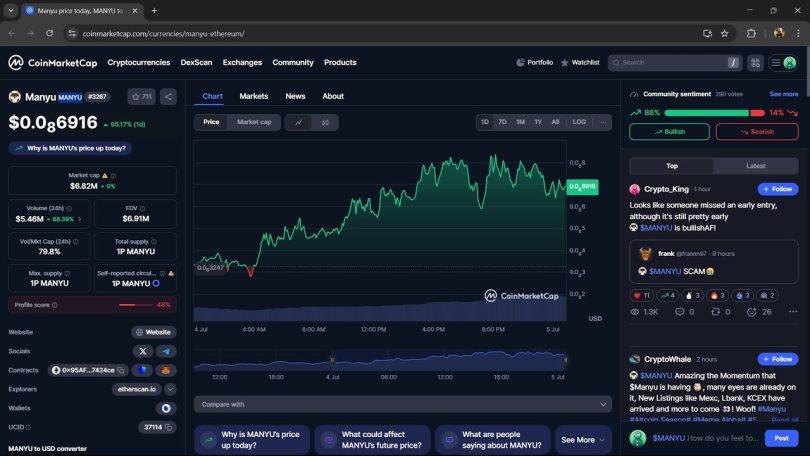
Task: Open Manyu X (Twitter) social link
Action: (x=143, y=351)
